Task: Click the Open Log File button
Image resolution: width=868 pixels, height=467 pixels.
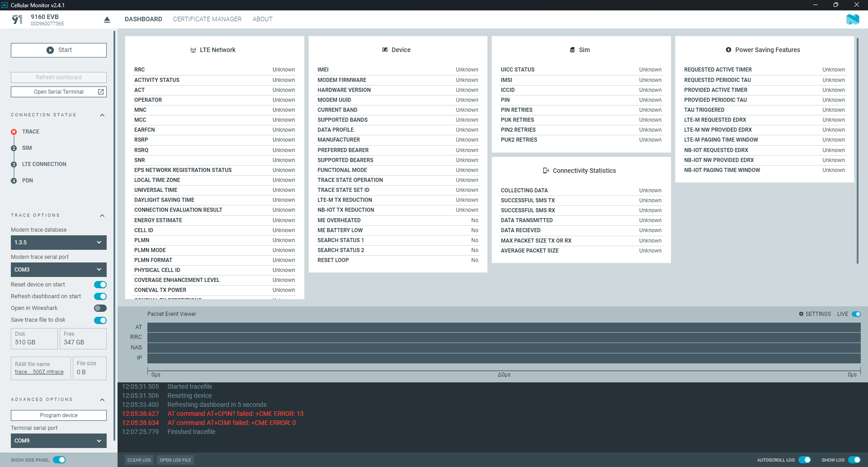Action: click(x=175, y=460)
